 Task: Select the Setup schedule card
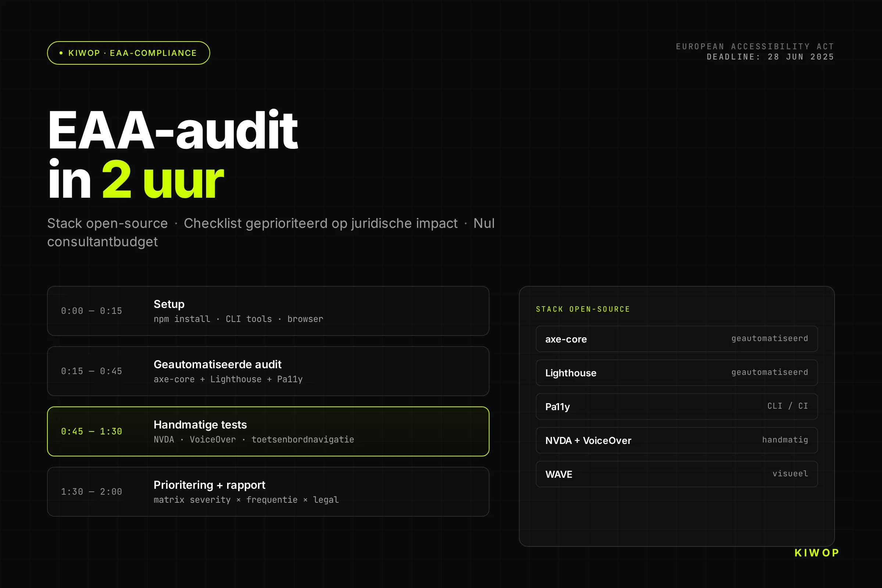click(x=268, y=311)
